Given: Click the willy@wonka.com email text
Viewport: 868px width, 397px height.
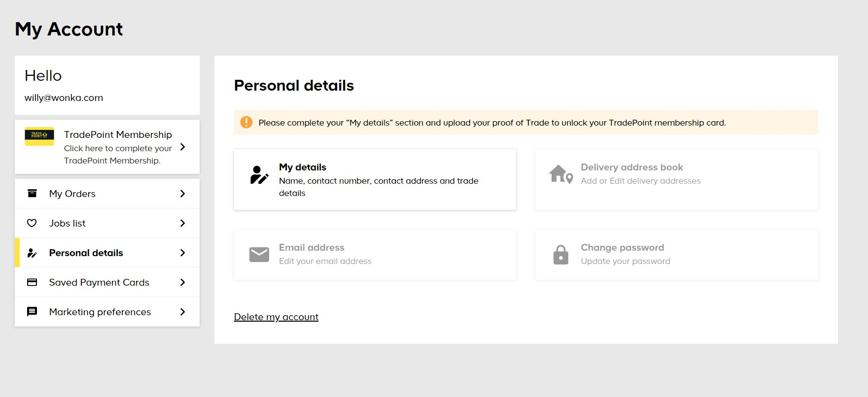Looking at the screenshot, I should click(64, 98).
